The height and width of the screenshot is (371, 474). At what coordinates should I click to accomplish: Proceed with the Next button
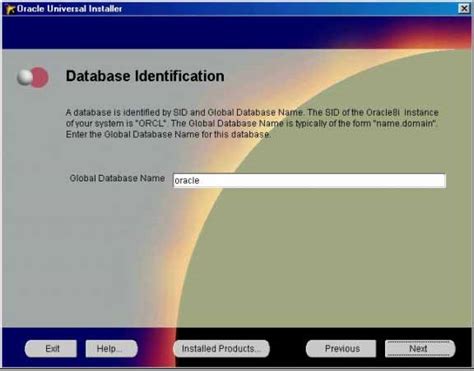coord(420,349)
